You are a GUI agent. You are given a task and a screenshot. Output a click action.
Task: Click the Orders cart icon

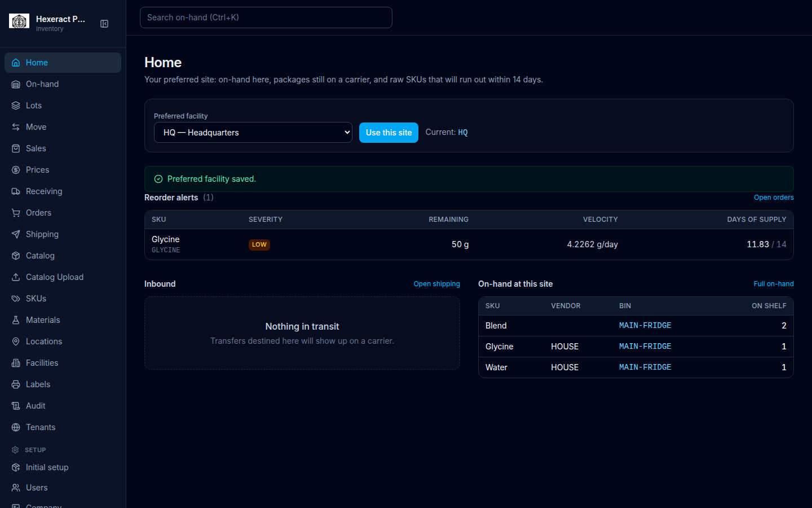pos(16,213)
